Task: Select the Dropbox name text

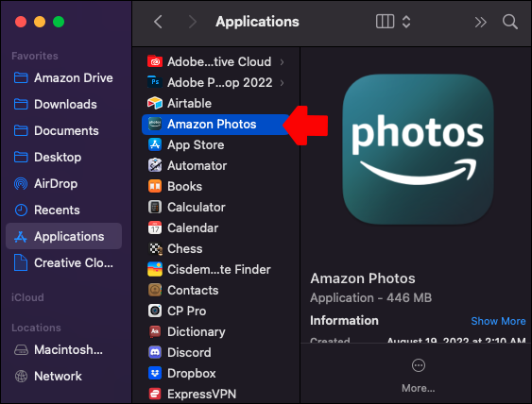Action: coord(192,374)
